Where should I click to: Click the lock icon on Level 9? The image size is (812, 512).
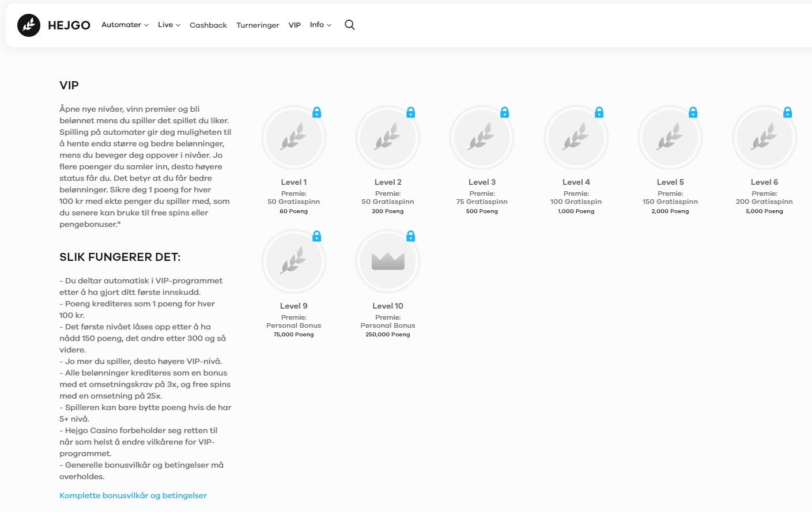[x=316, y=236]
